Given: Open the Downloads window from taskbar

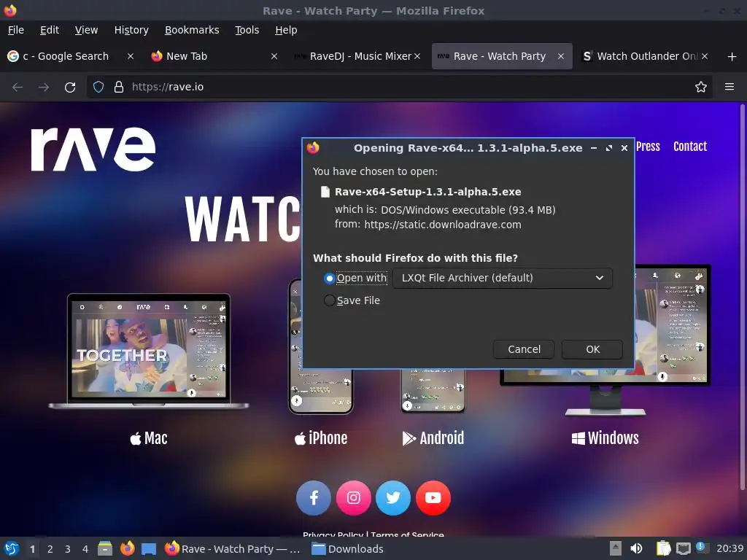Looking at the screenshot, I should (x=347, y=549).
